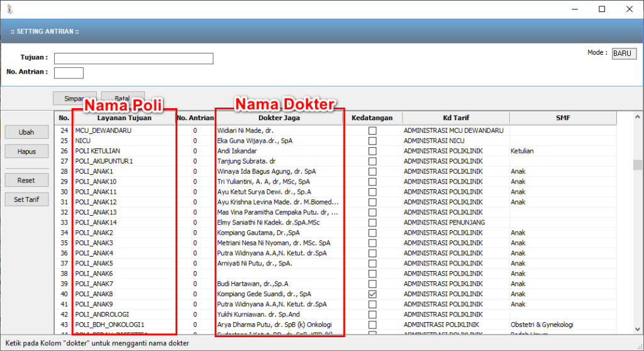Click the Kedatangan column header

pos(372,118)
